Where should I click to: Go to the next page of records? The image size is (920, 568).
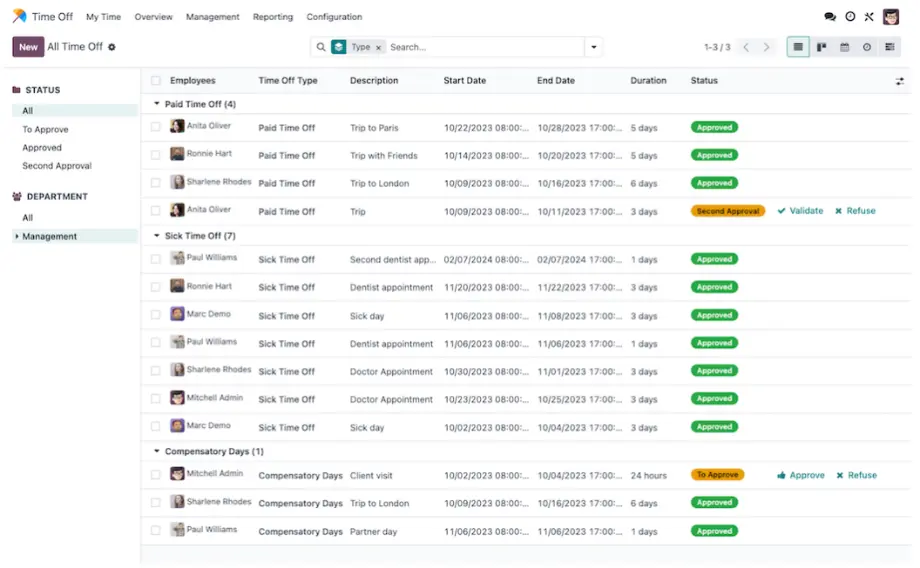pyautogui.click(x=767, y=47)
